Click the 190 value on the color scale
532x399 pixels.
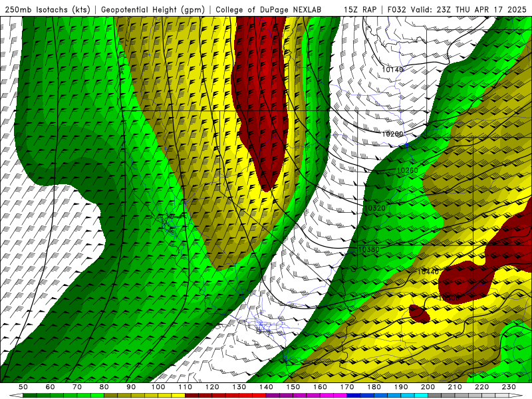click(401, 387)
